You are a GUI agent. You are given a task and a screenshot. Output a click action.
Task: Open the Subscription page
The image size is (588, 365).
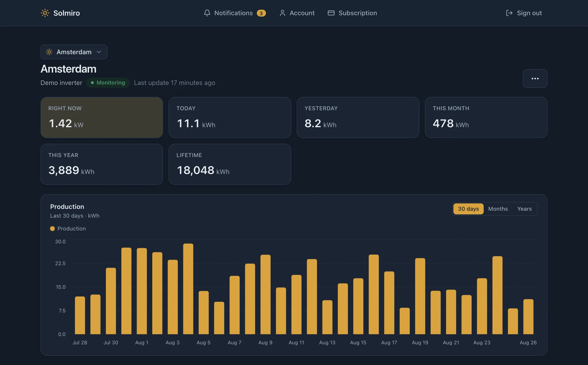[352, 13]
